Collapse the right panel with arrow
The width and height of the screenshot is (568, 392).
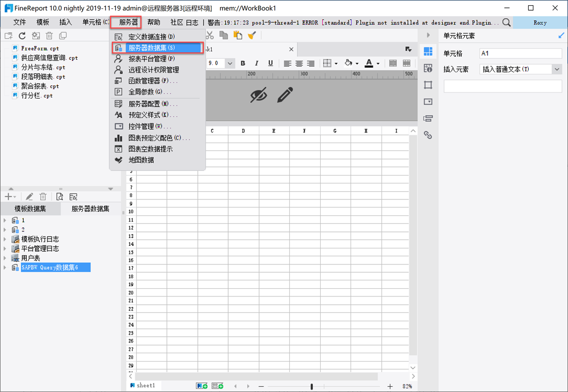point(428,35)
